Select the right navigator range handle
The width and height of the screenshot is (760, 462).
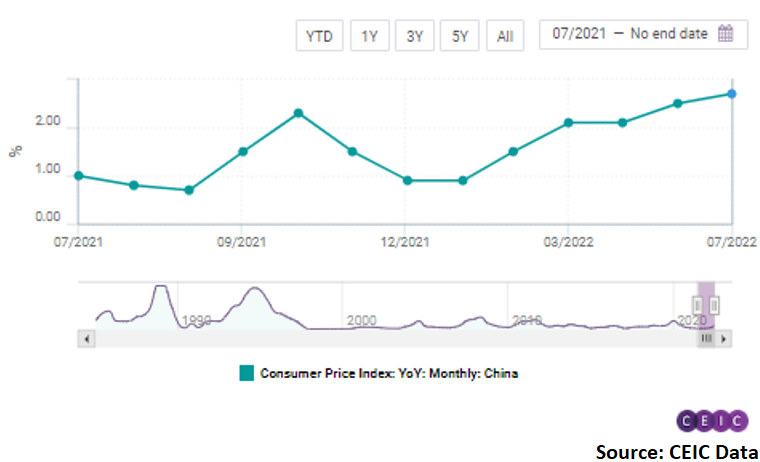pos(714,305)
